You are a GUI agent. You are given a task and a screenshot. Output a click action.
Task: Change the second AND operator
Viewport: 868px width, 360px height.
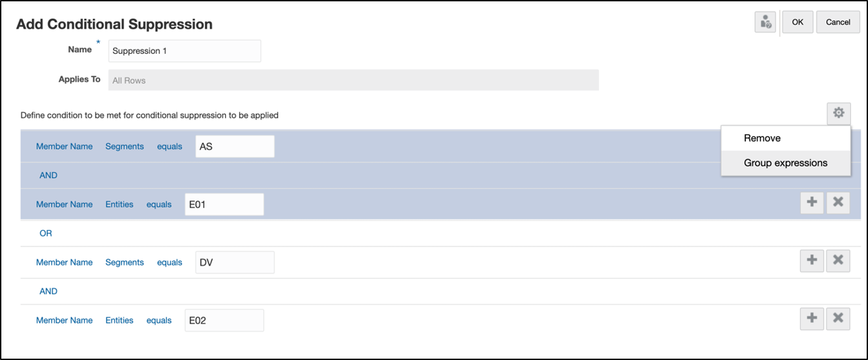pos(48,291)
